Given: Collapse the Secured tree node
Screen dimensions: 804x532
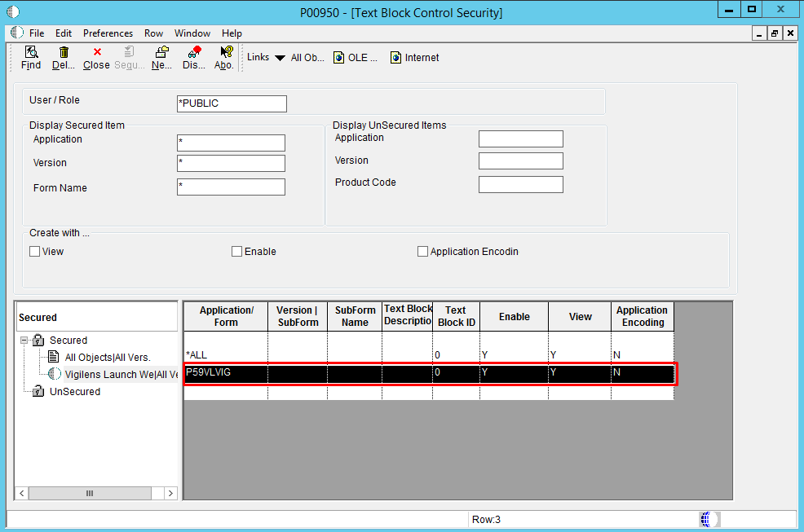Looking at the screenshot, I should [x=24, y=341].
